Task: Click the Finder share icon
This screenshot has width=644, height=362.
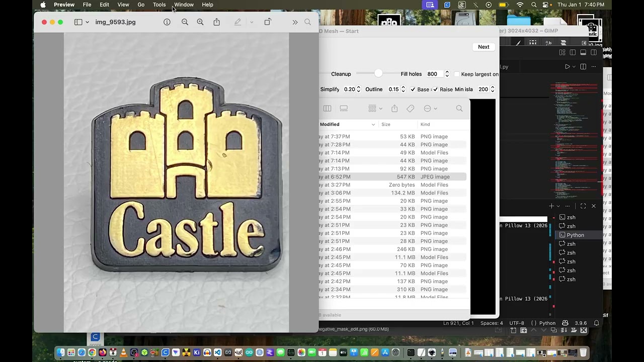Action: coord(394,109)
